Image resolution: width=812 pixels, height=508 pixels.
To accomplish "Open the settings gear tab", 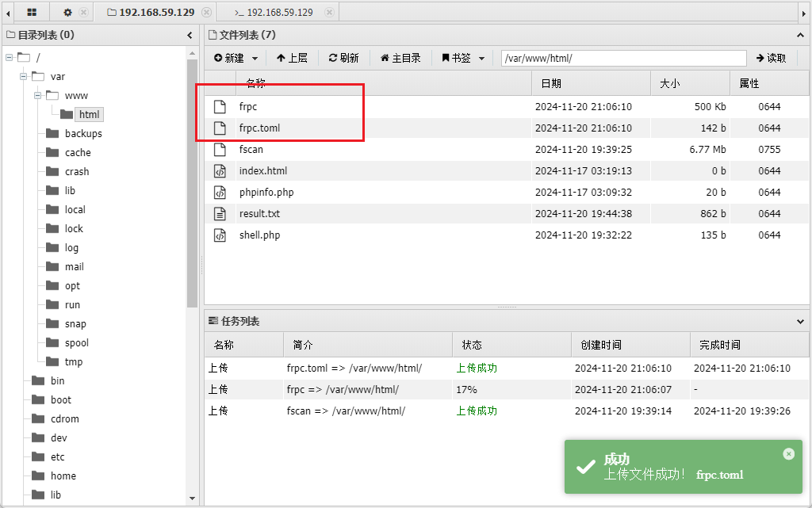I will pyautogui.click(x=67, y=13).
